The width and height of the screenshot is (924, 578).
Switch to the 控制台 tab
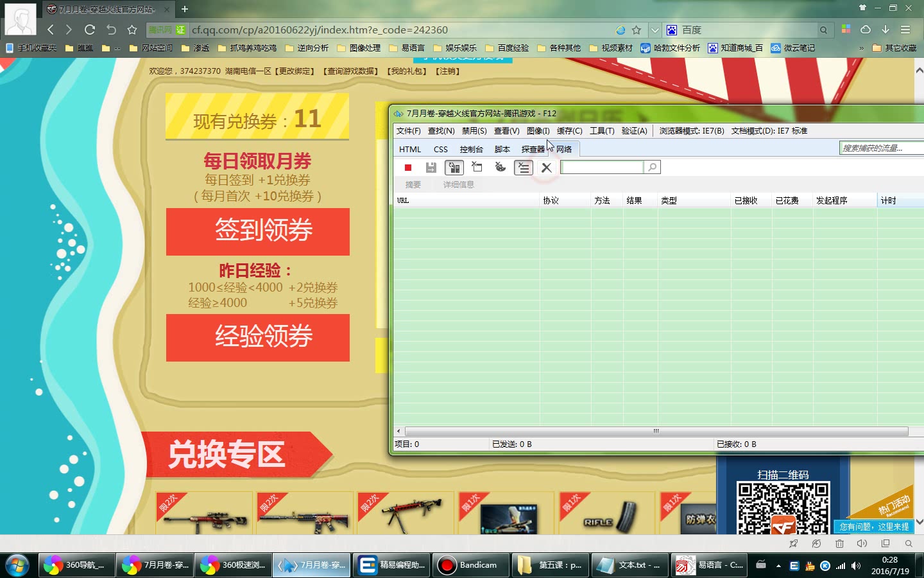471,149
